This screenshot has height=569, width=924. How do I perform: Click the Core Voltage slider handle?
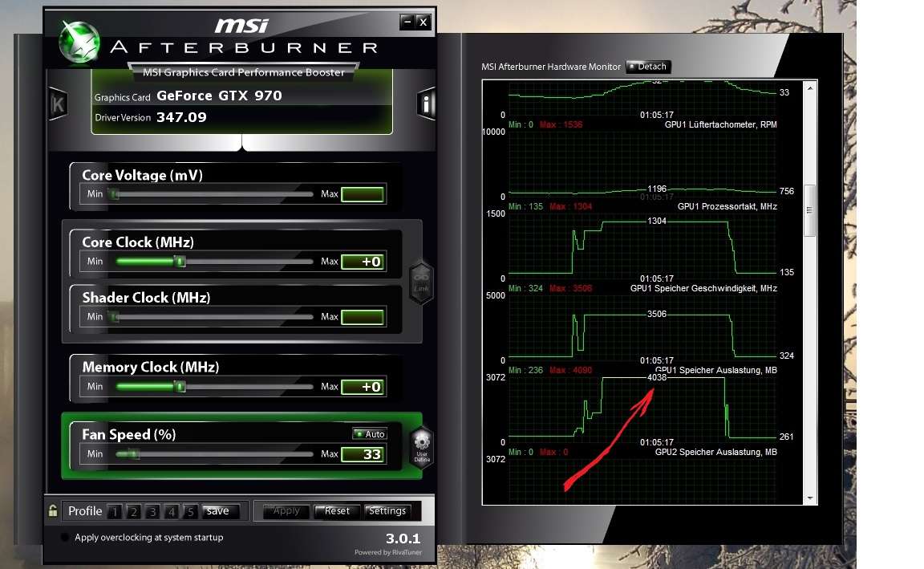point(115,194)
